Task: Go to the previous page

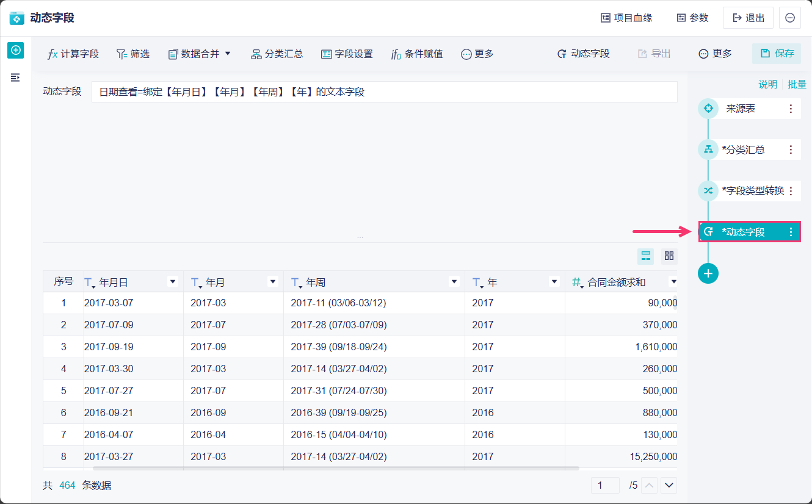Action: [x=650, y=486]
